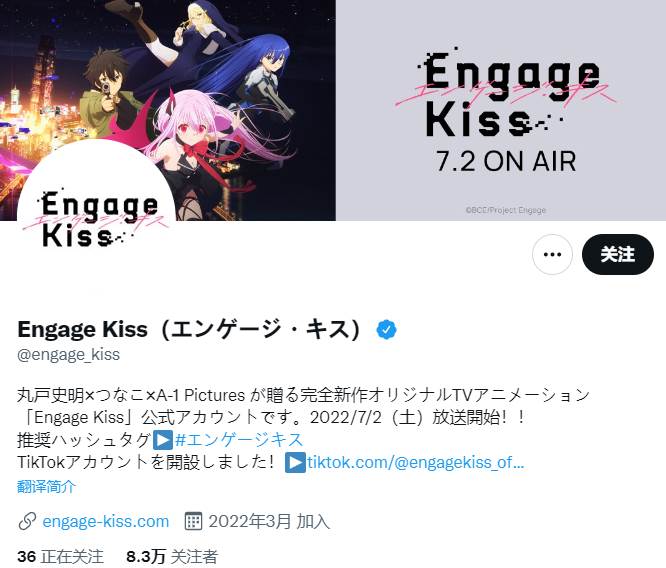
Task: Click the chain link icon beside website
Action: (27, 521)
